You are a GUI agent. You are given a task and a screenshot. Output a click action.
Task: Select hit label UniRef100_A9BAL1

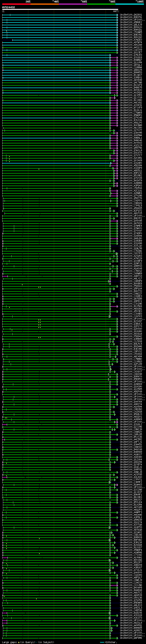(x=131, y=138)
